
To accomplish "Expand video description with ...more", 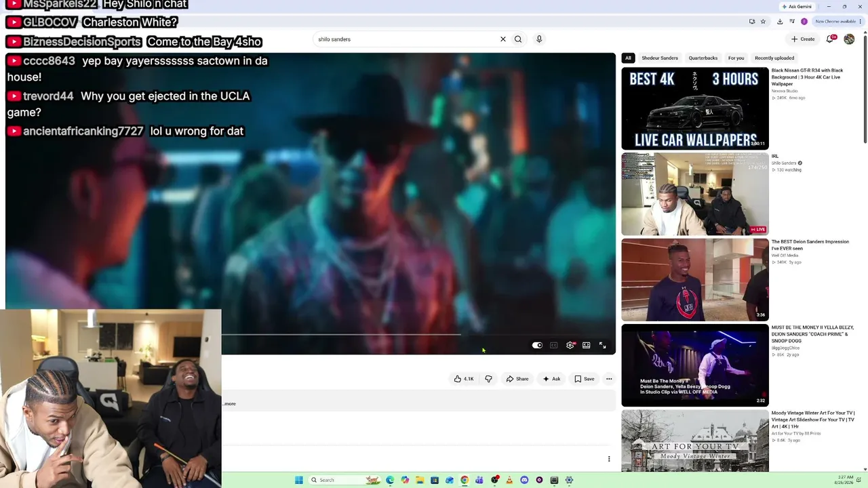I will tap(229, 404).
